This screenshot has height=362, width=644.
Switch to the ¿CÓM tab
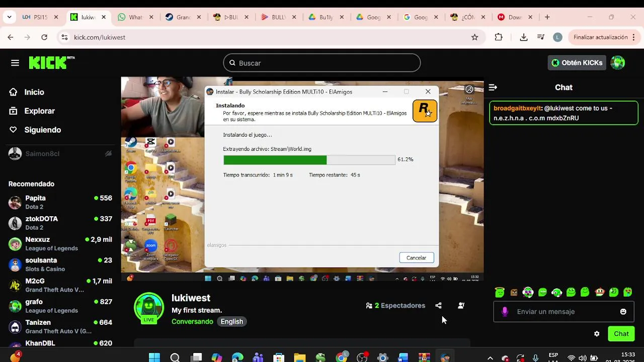pos(468,17)
